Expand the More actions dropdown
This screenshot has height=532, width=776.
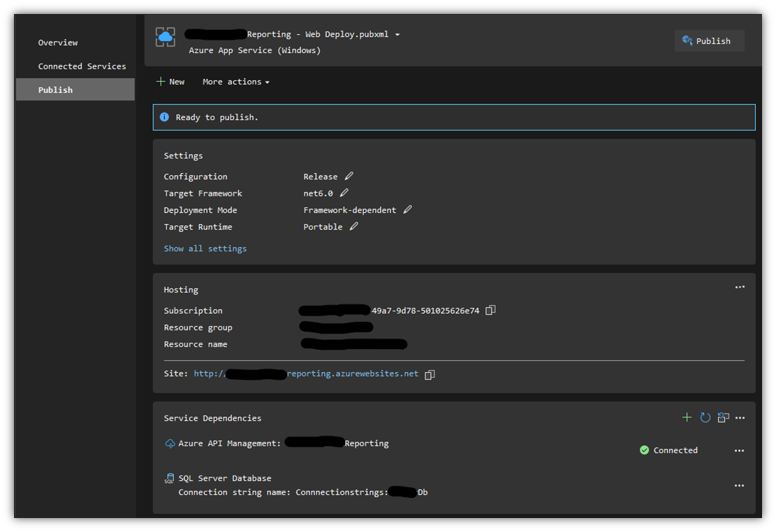(236, 82)
